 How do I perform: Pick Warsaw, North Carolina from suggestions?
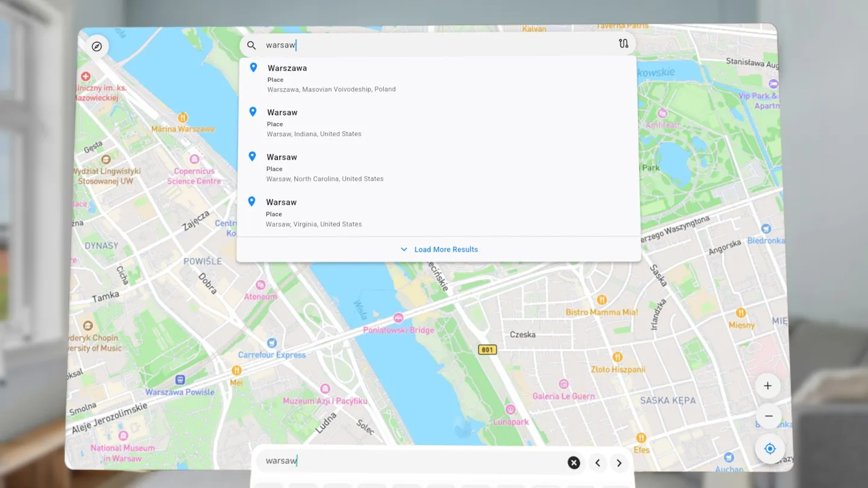325,167
